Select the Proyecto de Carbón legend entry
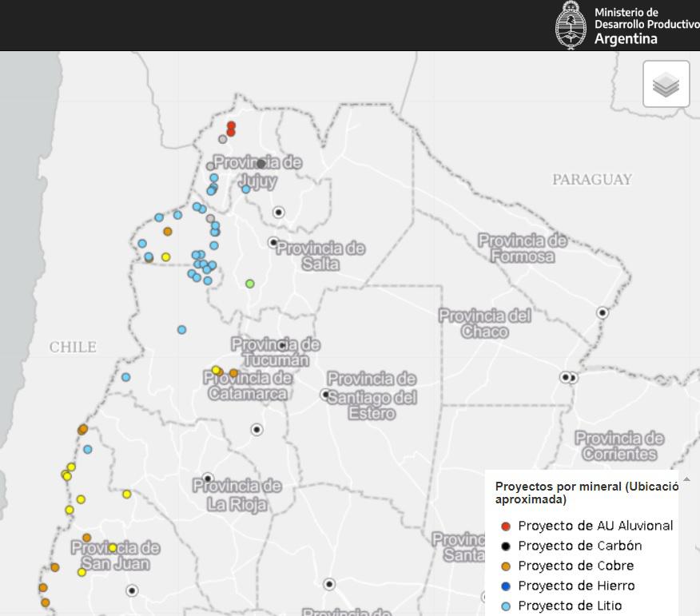The image size is (700, 616). (x=579, y=546)
